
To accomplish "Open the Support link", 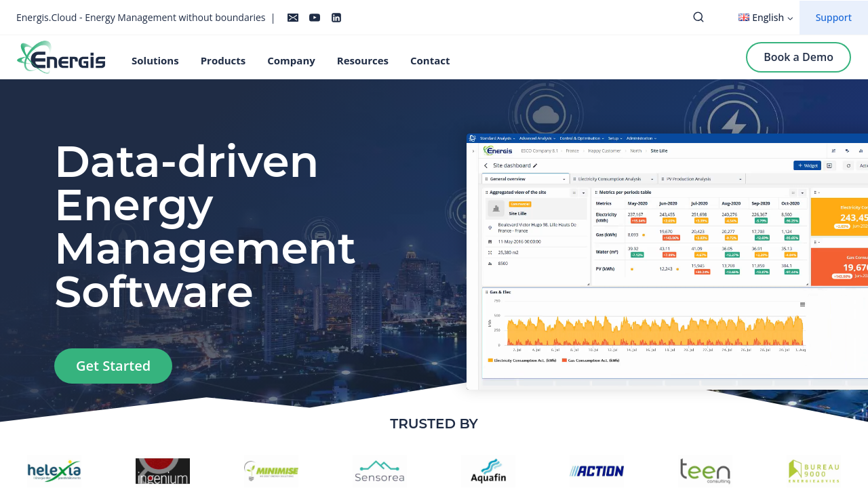I will (833, 18).
